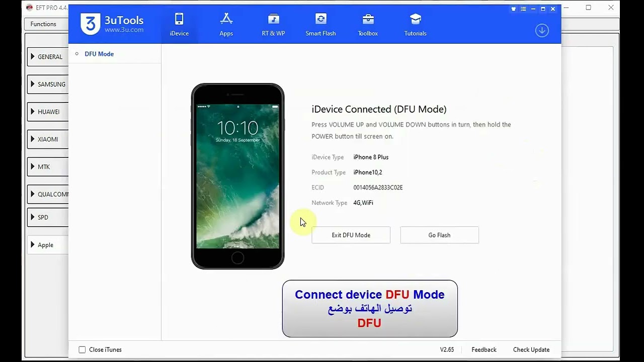Image resolution: width=644 pixels, height=362 pixels.
Task: Expand Apple in EFT Pro window
Action: point(48,245)
